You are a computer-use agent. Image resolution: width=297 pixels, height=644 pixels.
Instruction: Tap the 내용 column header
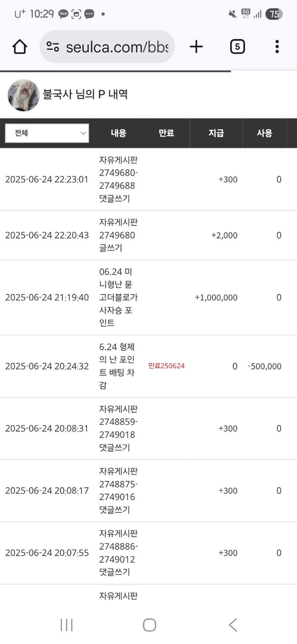(118, 133)
